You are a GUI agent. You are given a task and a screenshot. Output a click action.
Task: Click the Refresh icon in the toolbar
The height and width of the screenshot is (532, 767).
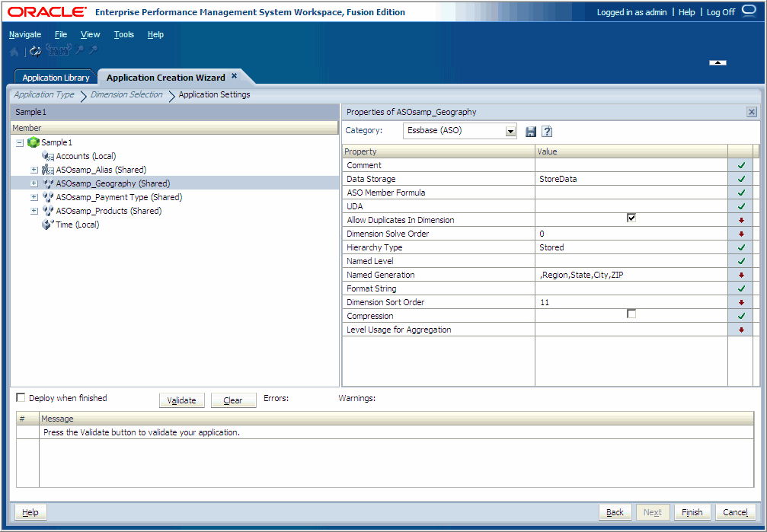click(34, 51)
